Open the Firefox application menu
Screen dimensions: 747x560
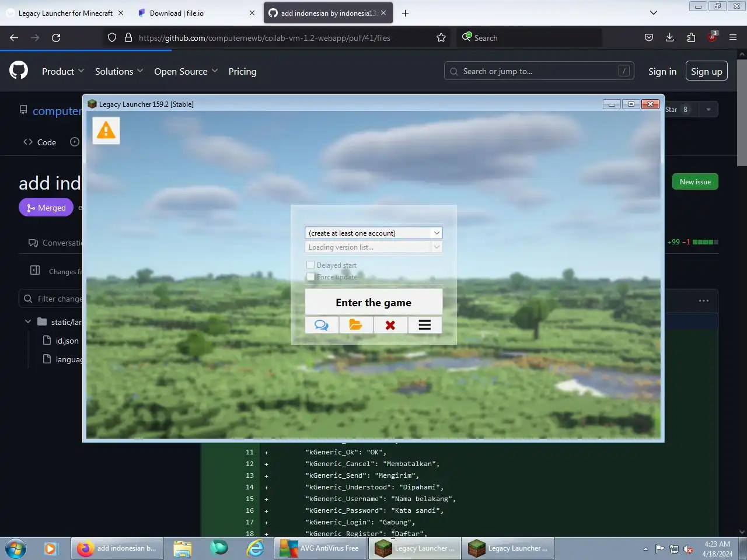point(733,37)
